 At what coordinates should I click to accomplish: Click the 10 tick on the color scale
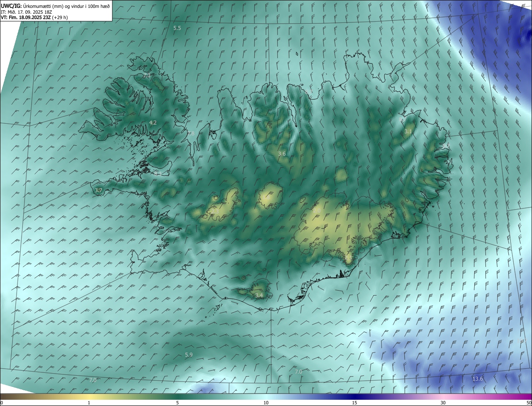click(x=266, y=403)
